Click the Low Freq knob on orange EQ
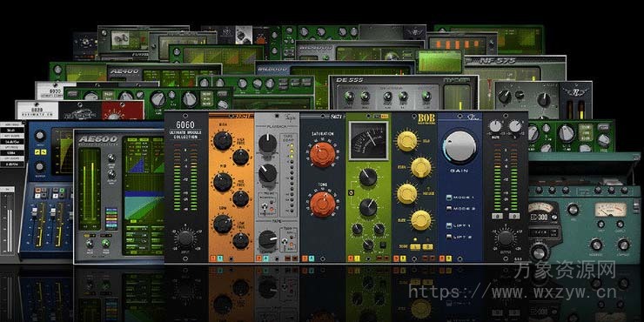This screenshot has height=322, width=644. click(x=241, y=241)
